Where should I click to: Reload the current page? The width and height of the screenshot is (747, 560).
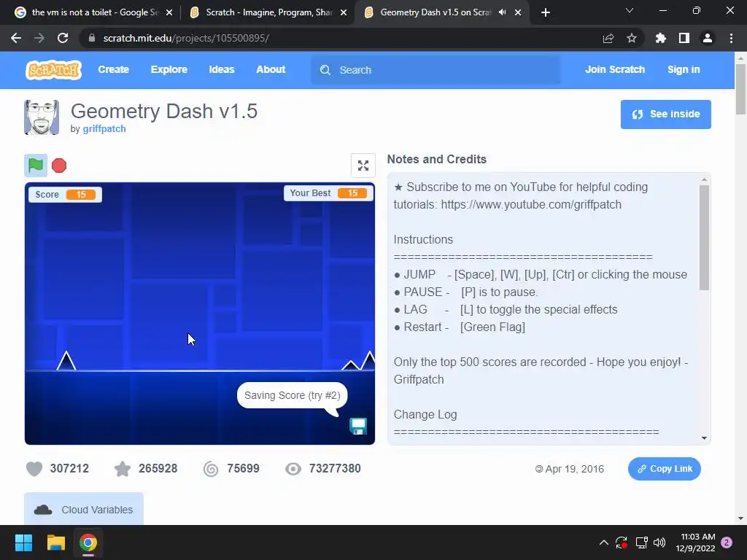63,38
